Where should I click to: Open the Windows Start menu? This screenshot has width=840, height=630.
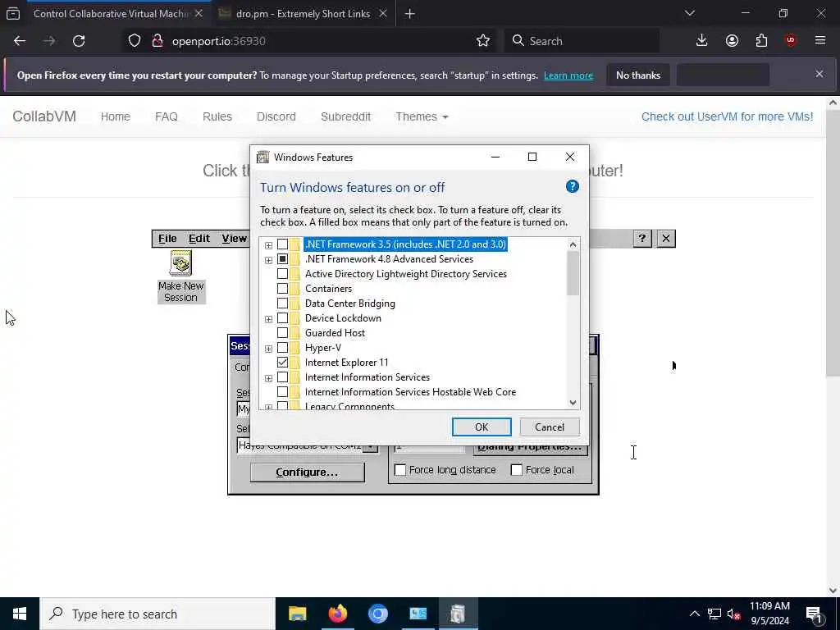20,614
